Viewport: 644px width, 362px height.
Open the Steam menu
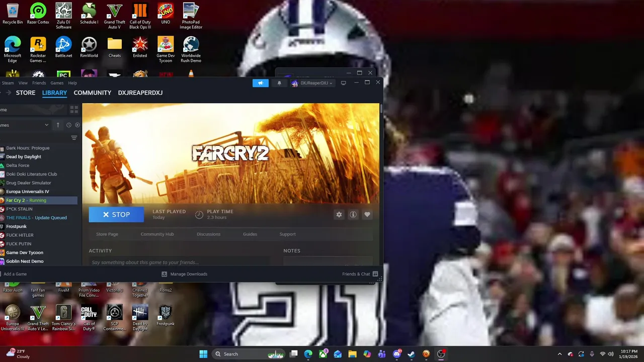(x=8, y=83)
